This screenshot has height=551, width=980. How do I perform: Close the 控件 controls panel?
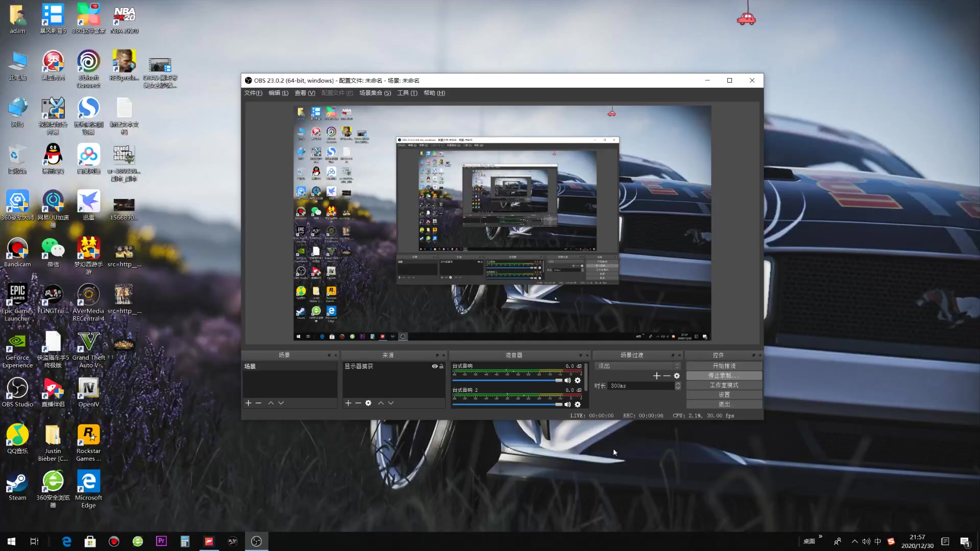[x=760, y=355]
